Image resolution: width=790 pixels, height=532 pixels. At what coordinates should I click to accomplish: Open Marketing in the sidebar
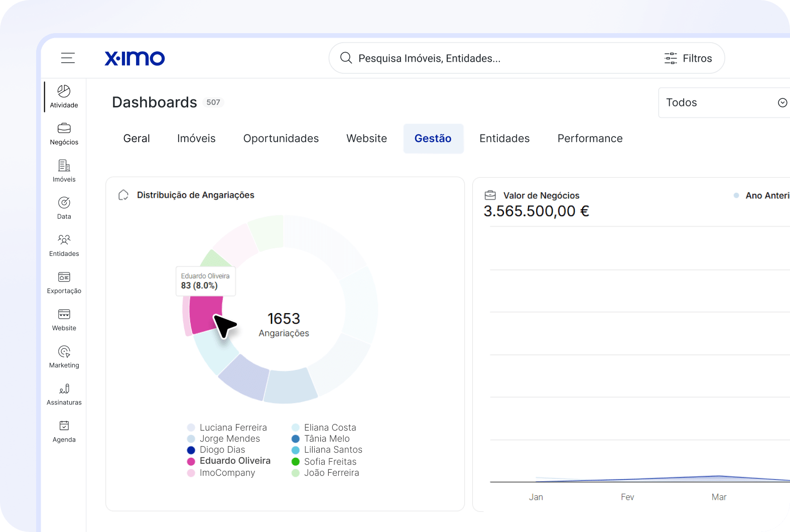pos(64,357)
